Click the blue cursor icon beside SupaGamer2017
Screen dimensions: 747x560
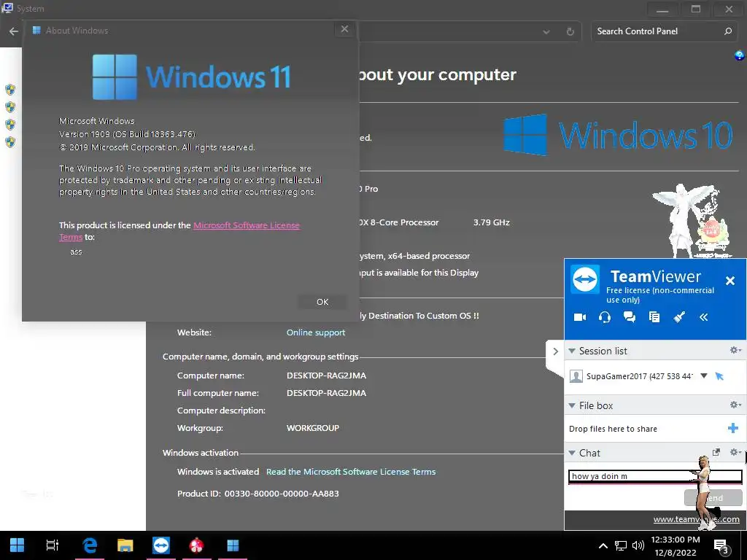point(719,376)
